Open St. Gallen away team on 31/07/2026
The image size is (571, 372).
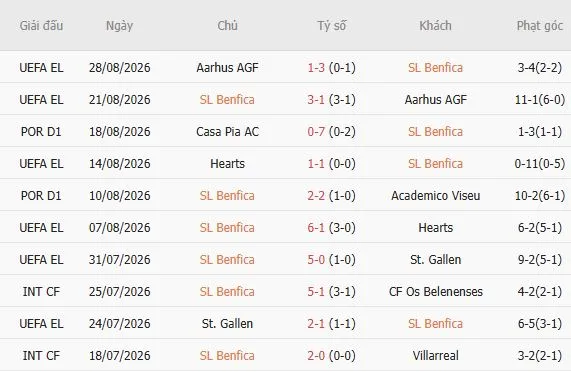436,260
